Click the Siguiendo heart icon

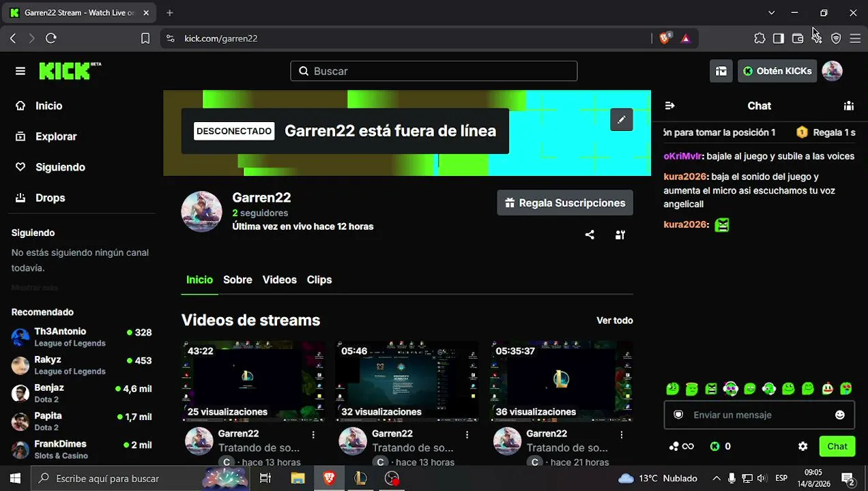[20, 167]
